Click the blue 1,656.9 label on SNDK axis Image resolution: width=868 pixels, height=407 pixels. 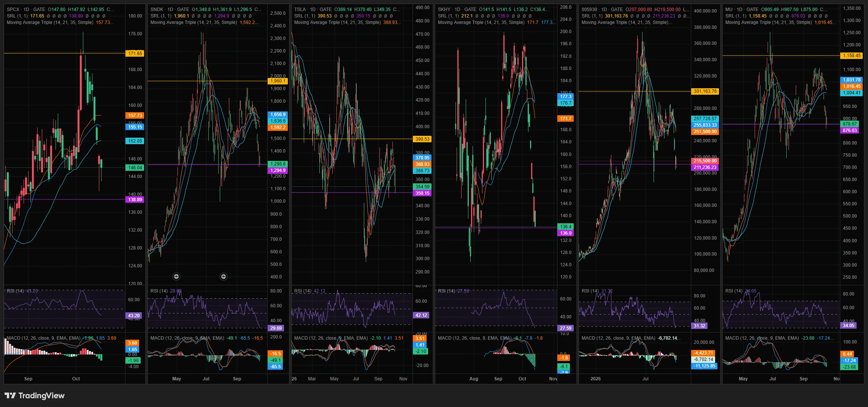tap(278, 114)
